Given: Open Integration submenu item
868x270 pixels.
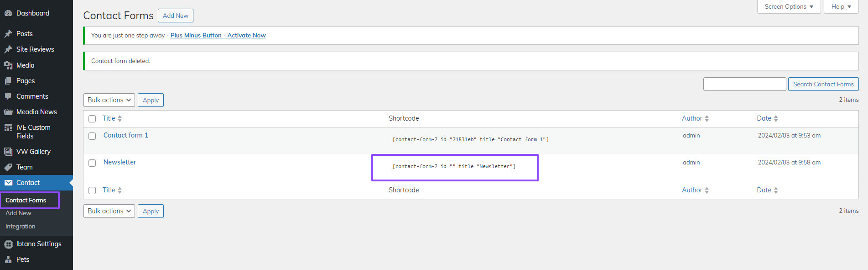Looking at the screenshot, I should pyautogui.click(x=21, y=227).
